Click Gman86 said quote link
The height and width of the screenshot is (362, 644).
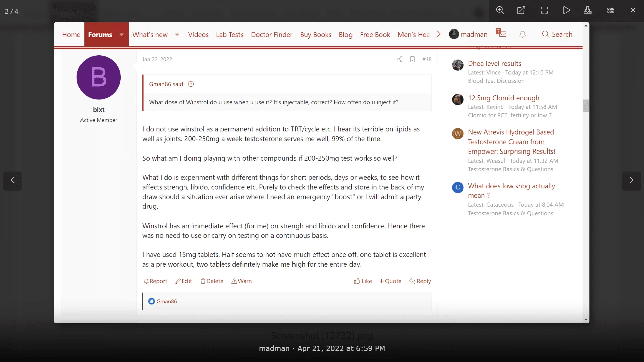pos(167,84)
